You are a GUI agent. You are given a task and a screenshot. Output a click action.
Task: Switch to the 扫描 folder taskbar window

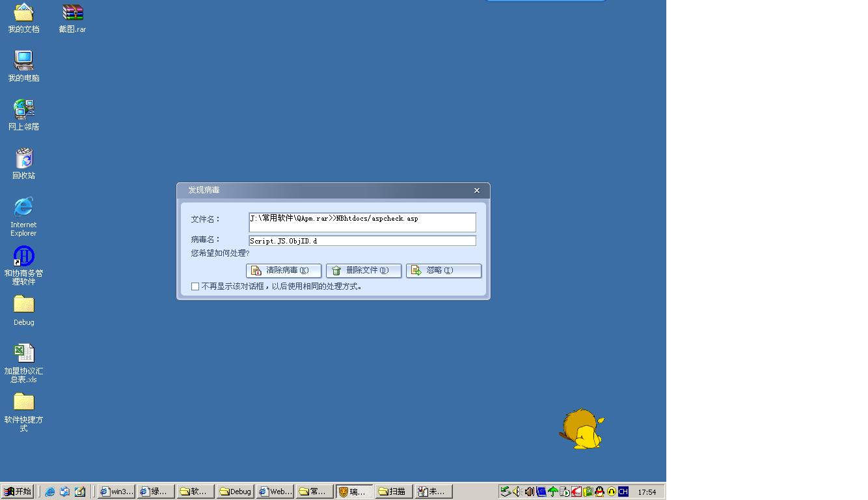coord(394,492)
